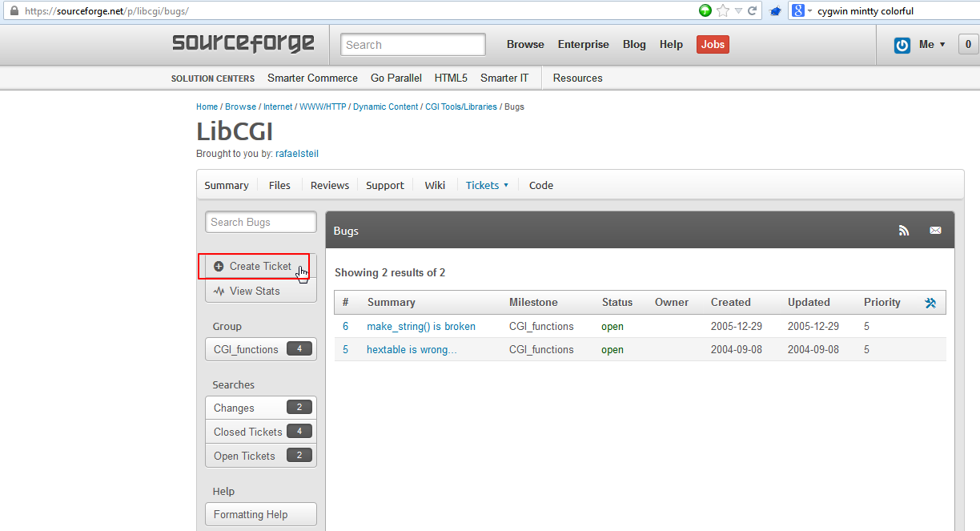The image size is (980, 531).
Task: Open Smarter Commerce solution center
Action: tap(312, 78)
